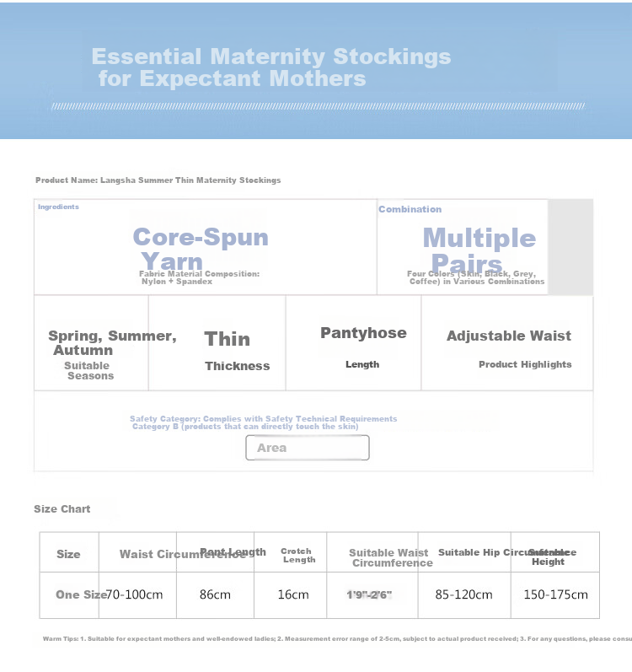Click the Product Name line
Viewport: 632px width, 672px height.
click(158, 180)
